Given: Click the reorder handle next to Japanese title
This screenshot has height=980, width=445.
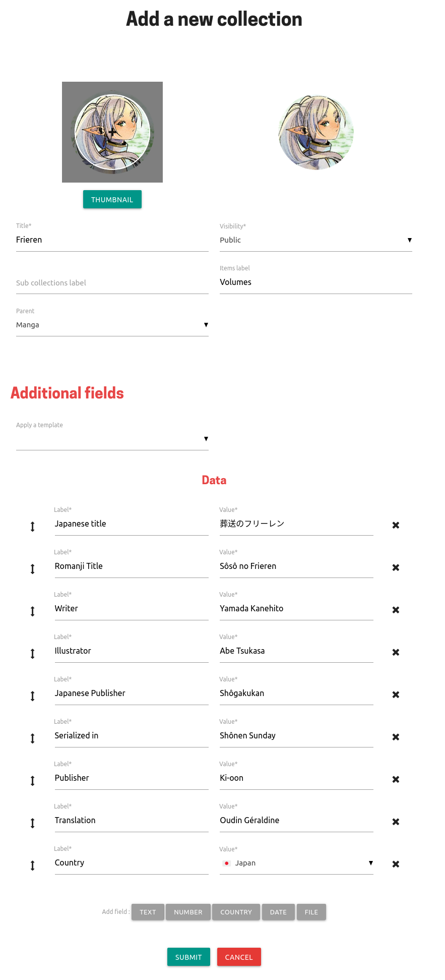Looking at the screenshot, I should click(x=32, y=527).
